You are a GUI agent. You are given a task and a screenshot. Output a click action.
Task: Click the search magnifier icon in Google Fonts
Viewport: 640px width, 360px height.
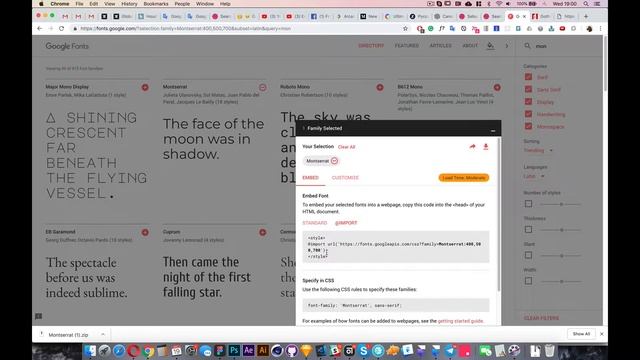point(527,46)
